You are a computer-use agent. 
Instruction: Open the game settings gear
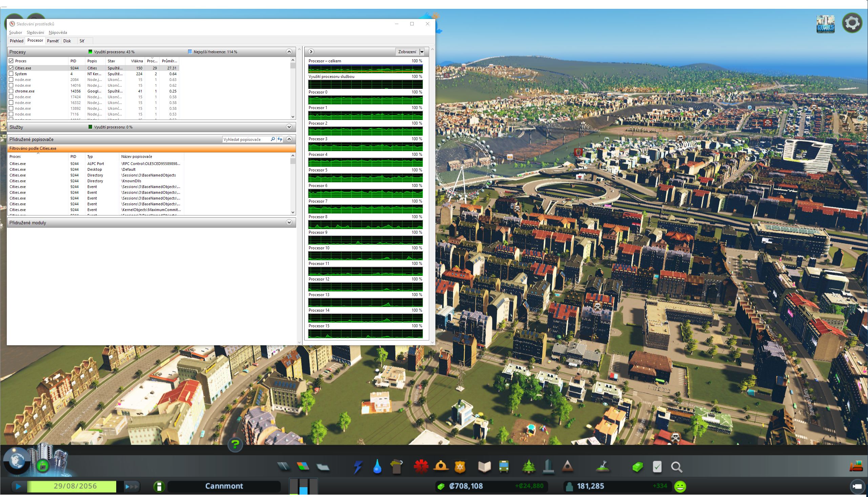click(x=852, y=23)
